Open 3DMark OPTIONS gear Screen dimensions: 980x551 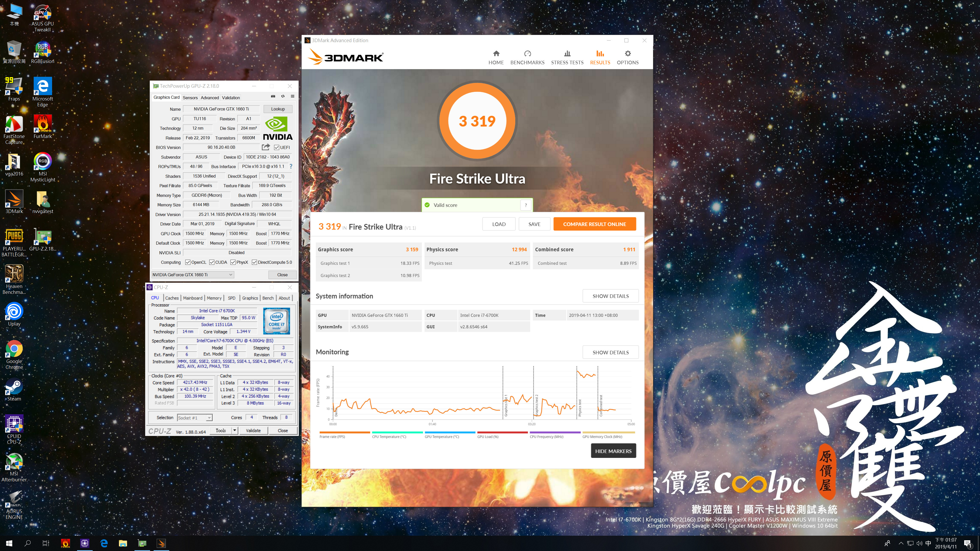627,57
